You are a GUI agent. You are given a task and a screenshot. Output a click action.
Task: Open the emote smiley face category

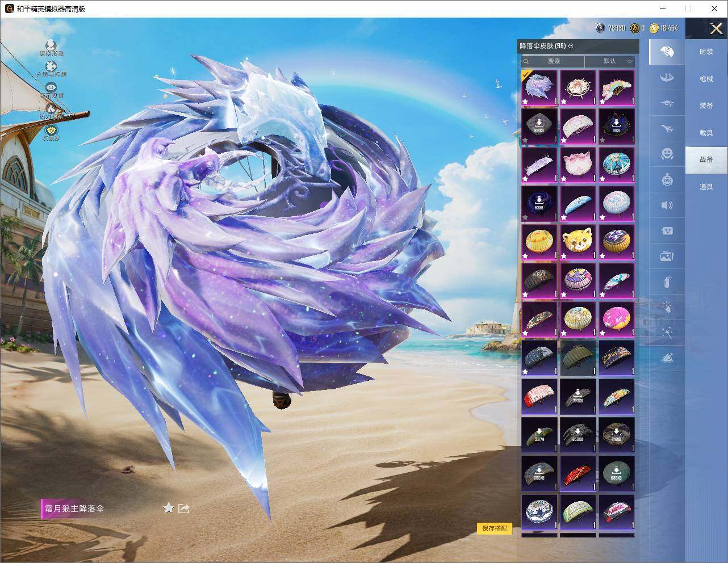click(x=667, y=154)
